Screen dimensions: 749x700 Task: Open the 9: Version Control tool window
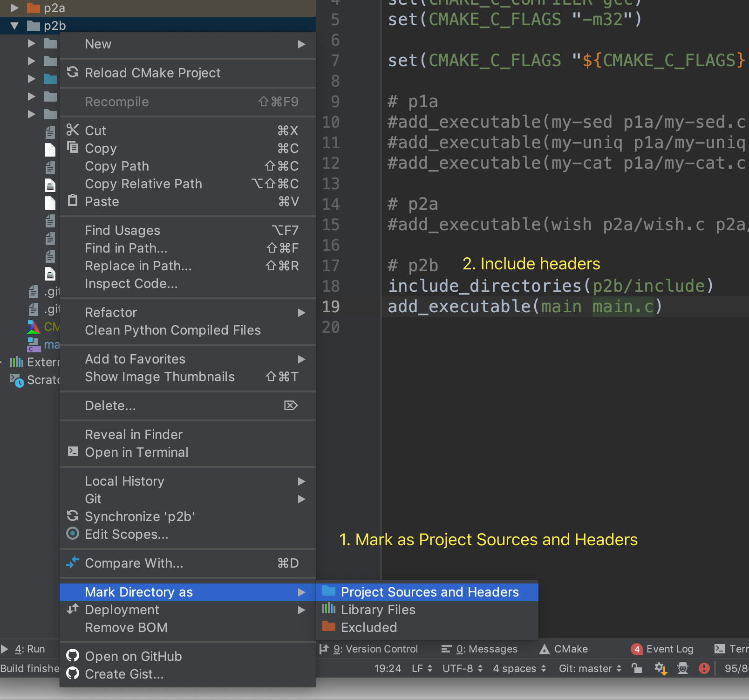coord(368,649)
